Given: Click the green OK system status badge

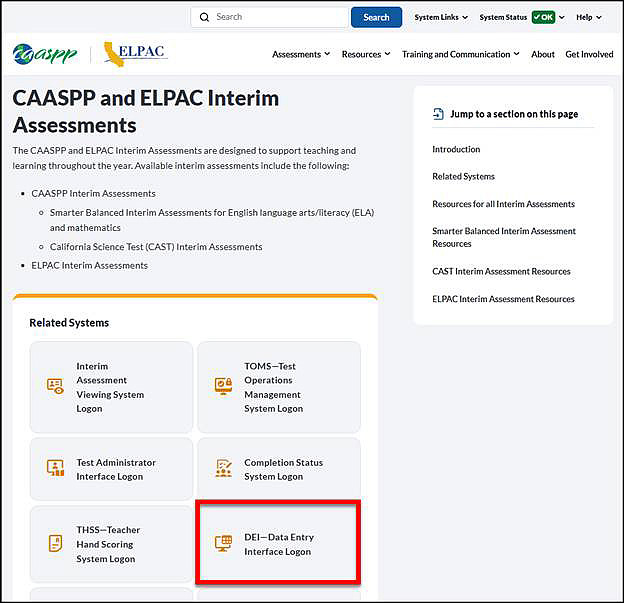Looking at the screenshot, I should pyautogui.click(x=543, y=17).
